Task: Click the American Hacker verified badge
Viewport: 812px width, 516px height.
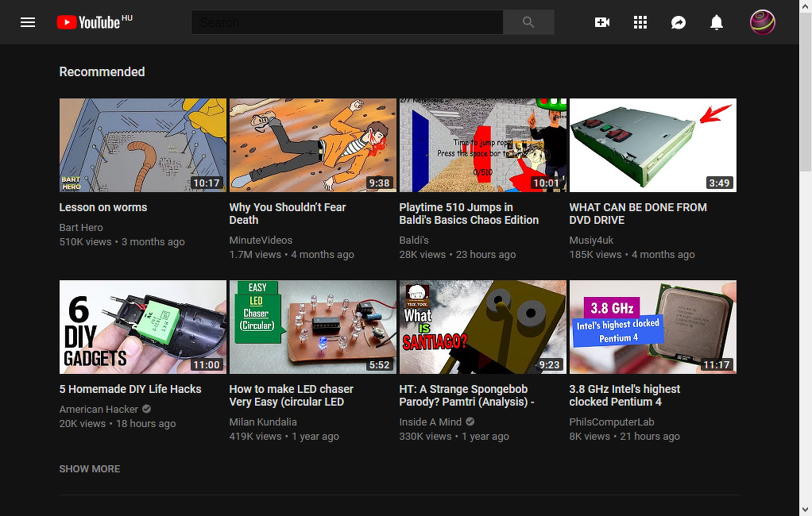Action: [x=146, y=409]
